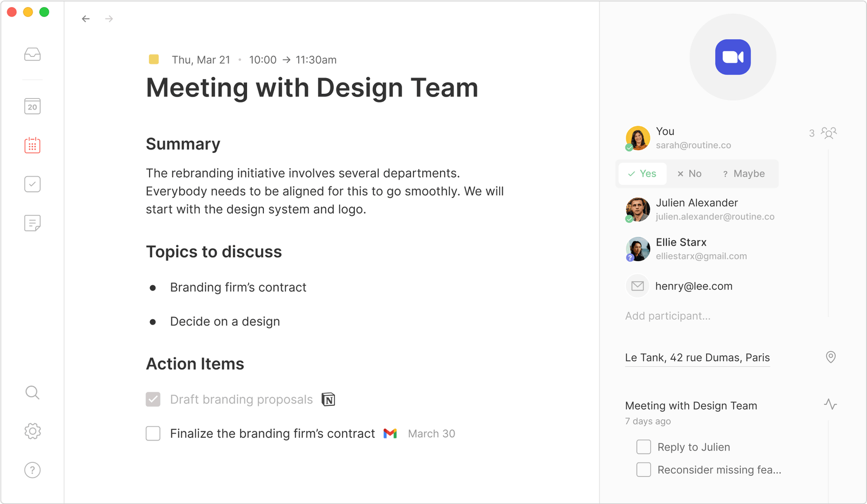Open the Notion link on Draft branding proposals
867x504 pixels.
329,399
